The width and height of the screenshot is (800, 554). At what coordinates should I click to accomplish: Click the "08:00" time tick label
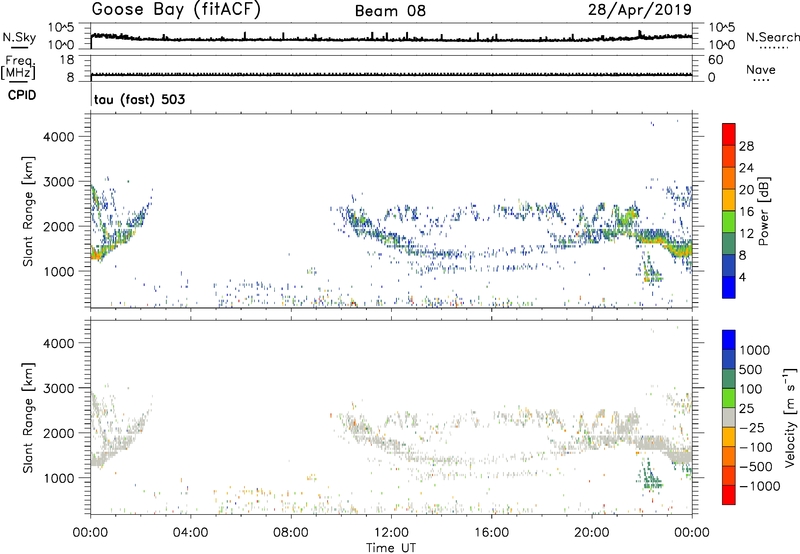point(291,533)
